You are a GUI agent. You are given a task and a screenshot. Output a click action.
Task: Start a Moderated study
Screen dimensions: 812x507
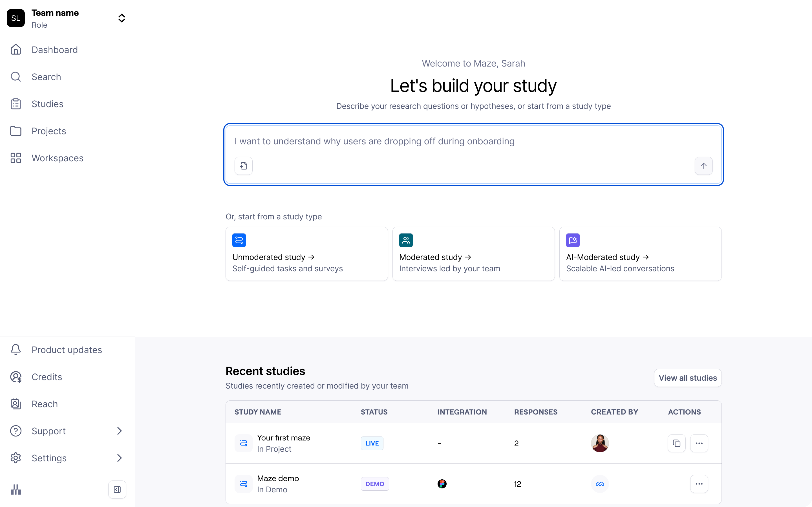(473, 254)
